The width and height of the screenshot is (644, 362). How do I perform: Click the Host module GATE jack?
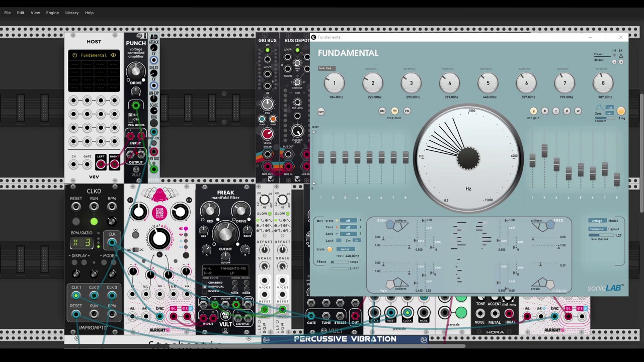point(87,164)
